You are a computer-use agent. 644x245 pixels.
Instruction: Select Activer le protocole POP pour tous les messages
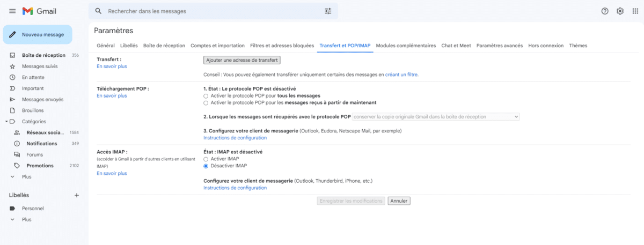pos(206,95)
